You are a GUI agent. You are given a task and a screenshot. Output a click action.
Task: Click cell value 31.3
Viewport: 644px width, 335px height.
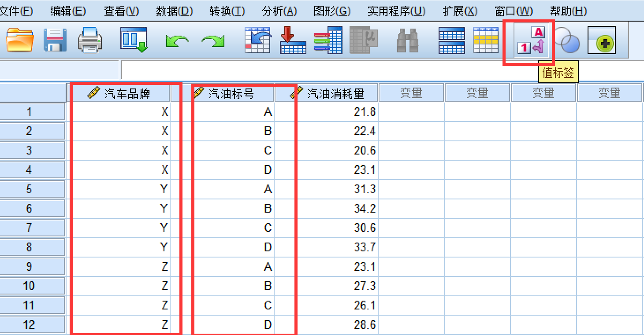coord(327,189)
